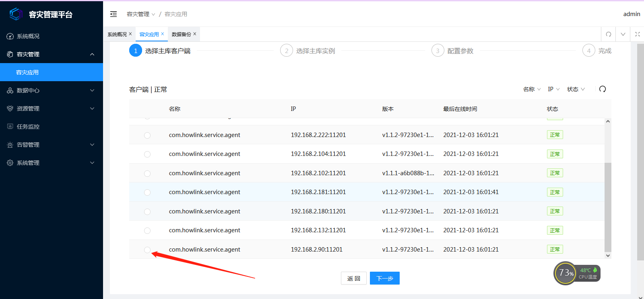
Task: Select client radio for 192.168.2.102:11201
Action: (x=147, y=174)
